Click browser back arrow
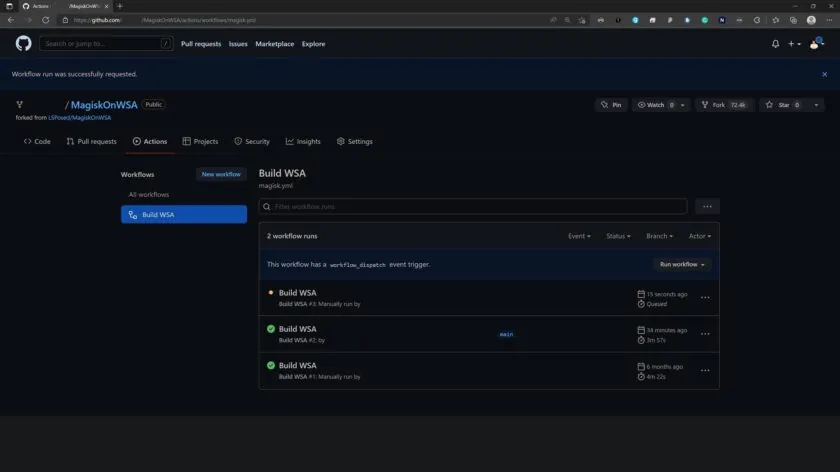This screenshot has height=472, width=840. click(10, 20)
